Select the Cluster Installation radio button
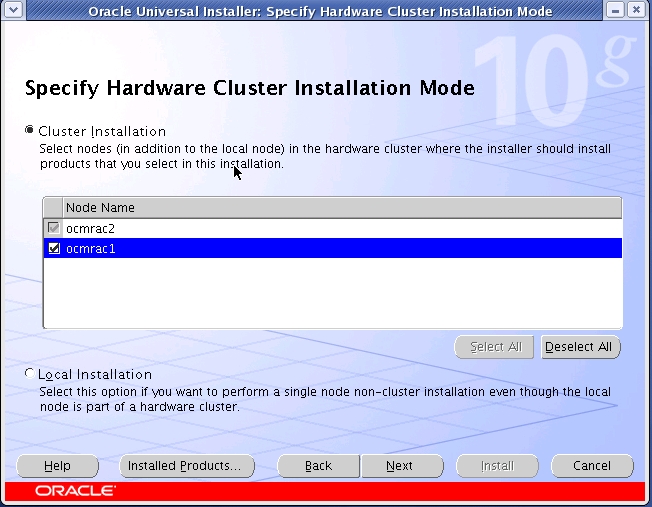The image size is (652, 507). [29, 131]
